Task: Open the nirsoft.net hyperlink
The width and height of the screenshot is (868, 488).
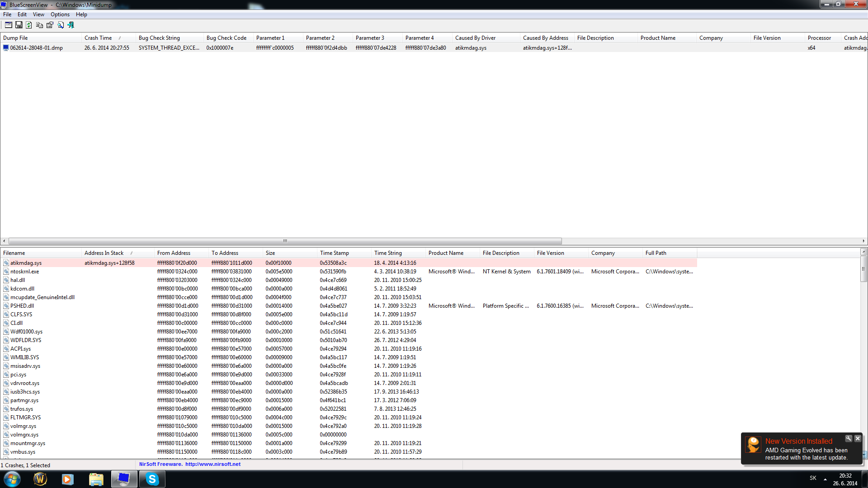Action: (x=212, y=464)
